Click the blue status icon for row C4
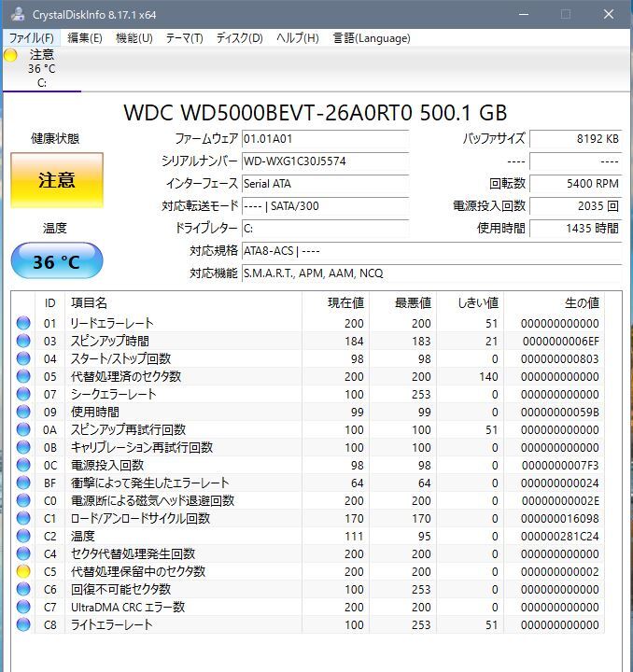Viewport: 633px width, 672px height. [x=23, y=553]
